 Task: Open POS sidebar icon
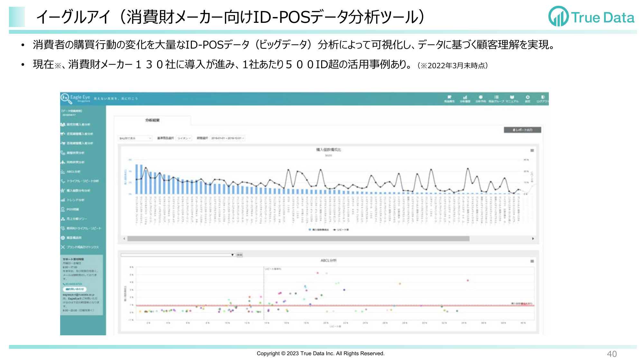(x=63, y=209)
